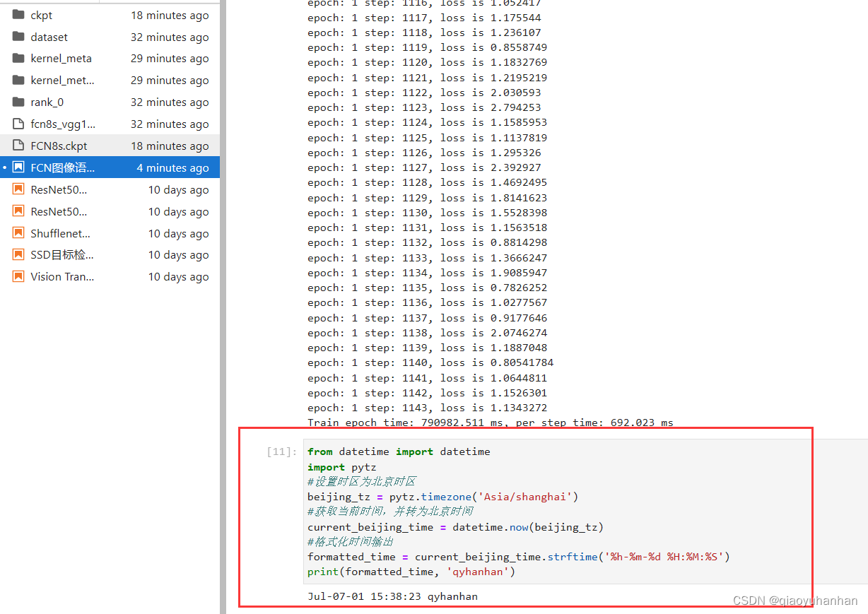Click the step 1123 loss 2.794253 line

(x=424, y=107)
